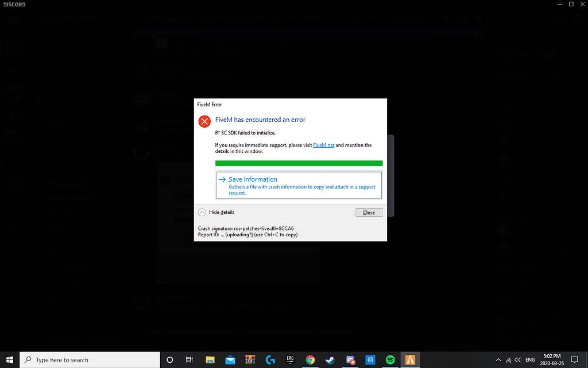Image resolution: width=588 pixels, height=368 pixels.
Task: Click the green crash upload progress bar
Action: tap(299, 163)
